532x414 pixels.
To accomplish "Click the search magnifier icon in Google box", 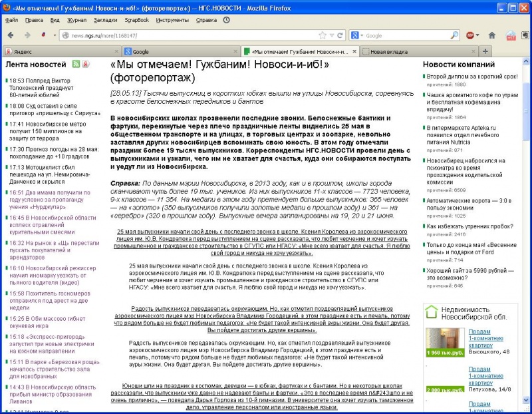I will tap(455, 35).
